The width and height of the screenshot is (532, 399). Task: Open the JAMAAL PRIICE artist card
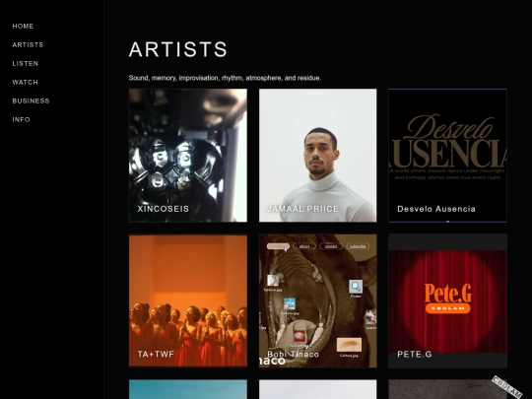pyautogui.click(x=318, y=156)
